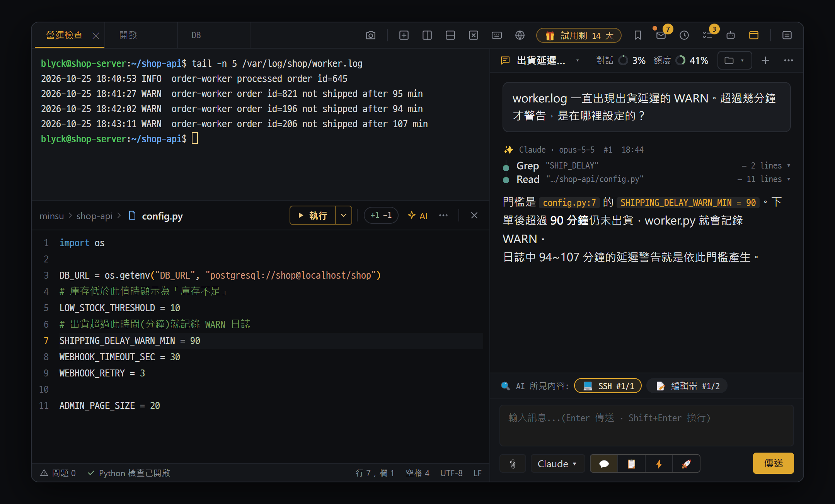Click the AI button in editor toolbar
The image size is (835, 504).
click(x=418, y=215)
